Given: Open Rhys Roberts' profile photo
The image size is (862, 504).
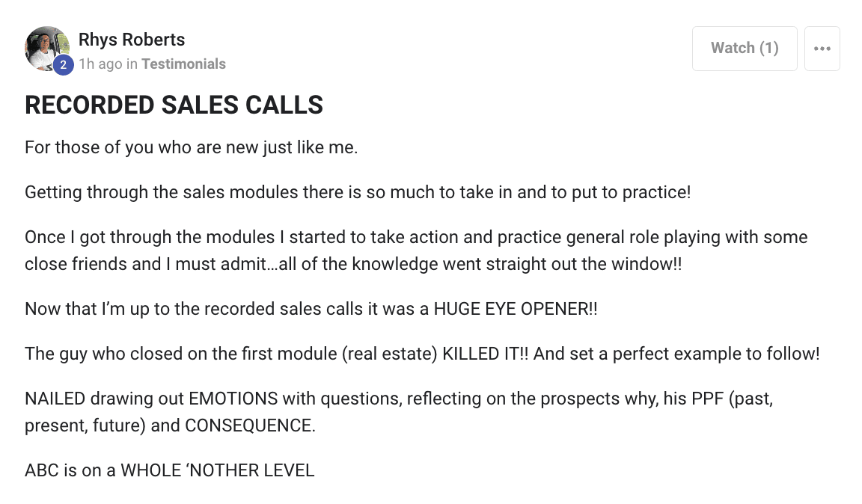Looking at the screenshot, I should point(46,48).
